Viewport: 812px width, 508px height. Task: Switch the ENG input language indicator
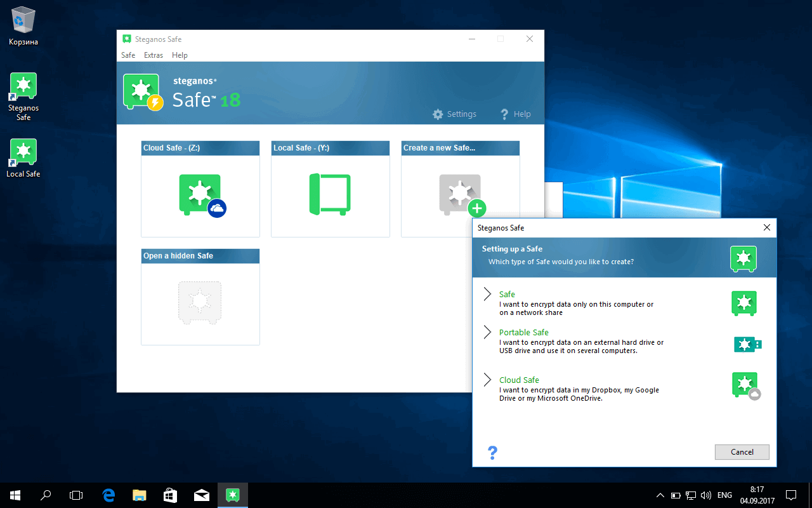point(724,495)
